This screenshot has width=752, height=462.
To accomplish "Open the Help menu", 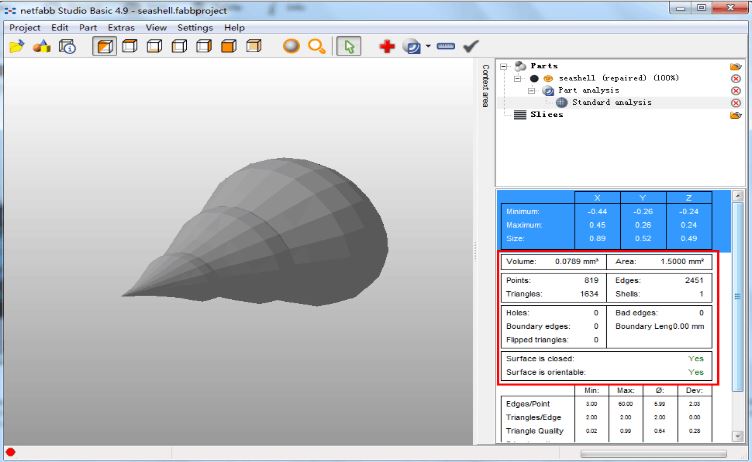I will (x=235, y=27).
